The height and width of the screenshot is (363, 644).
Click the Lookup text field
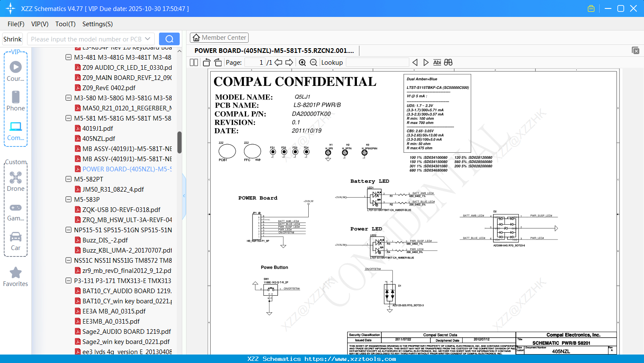tap(377, 63)
